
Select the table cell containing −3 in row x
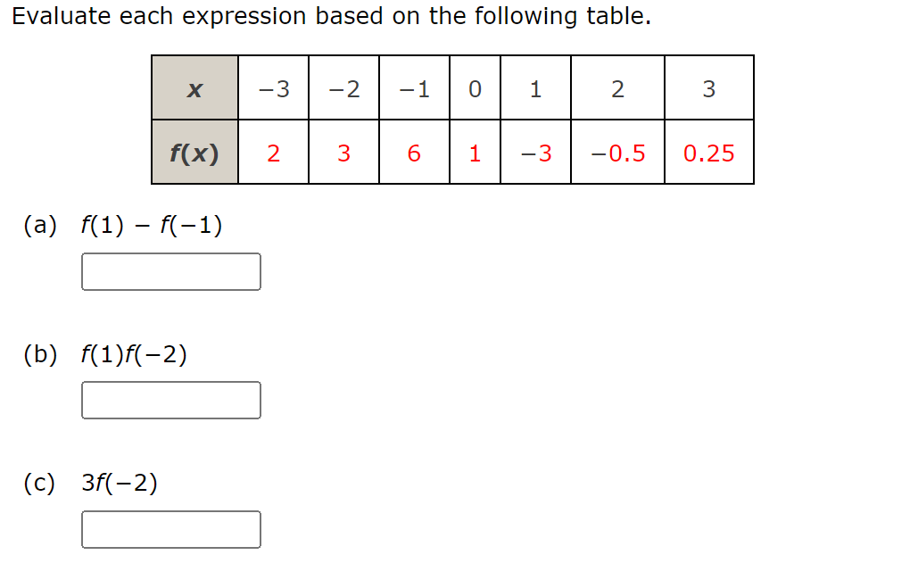tap(273, 87)
